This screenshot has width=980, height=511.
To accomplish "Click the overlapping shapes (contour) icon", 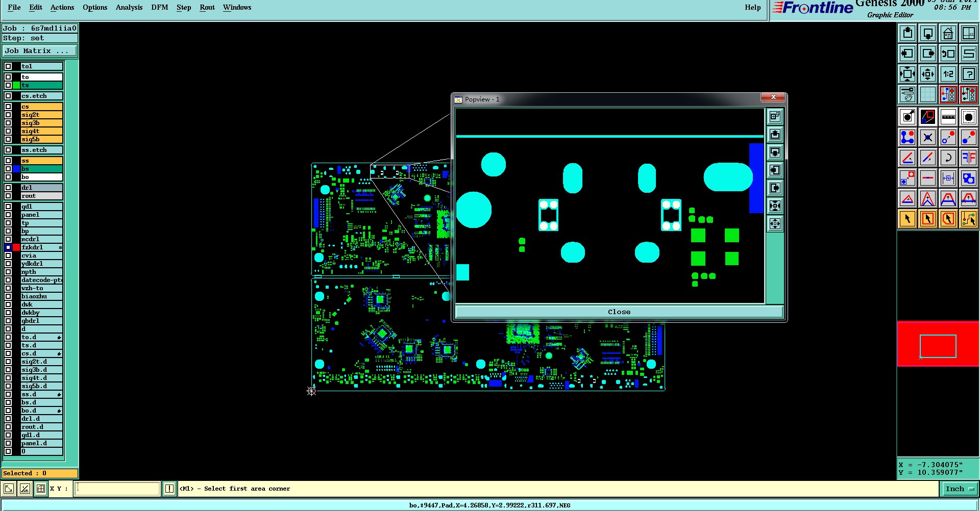I will coord(969,178).
